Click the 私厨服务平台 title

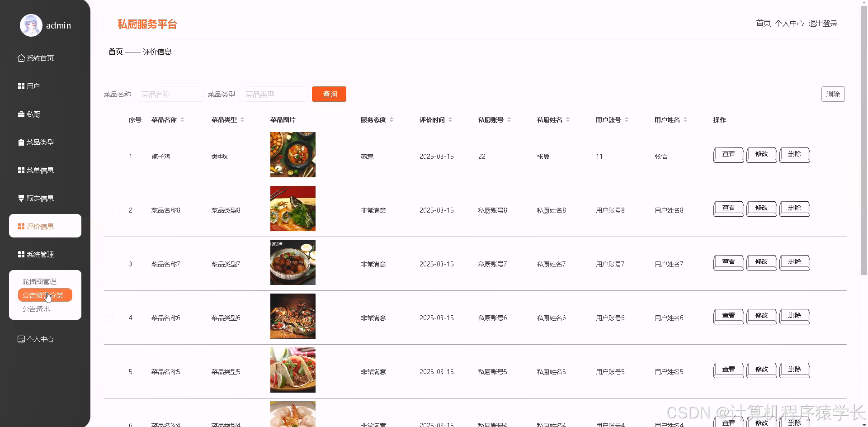pyautogui.click(x=147, y=24)
